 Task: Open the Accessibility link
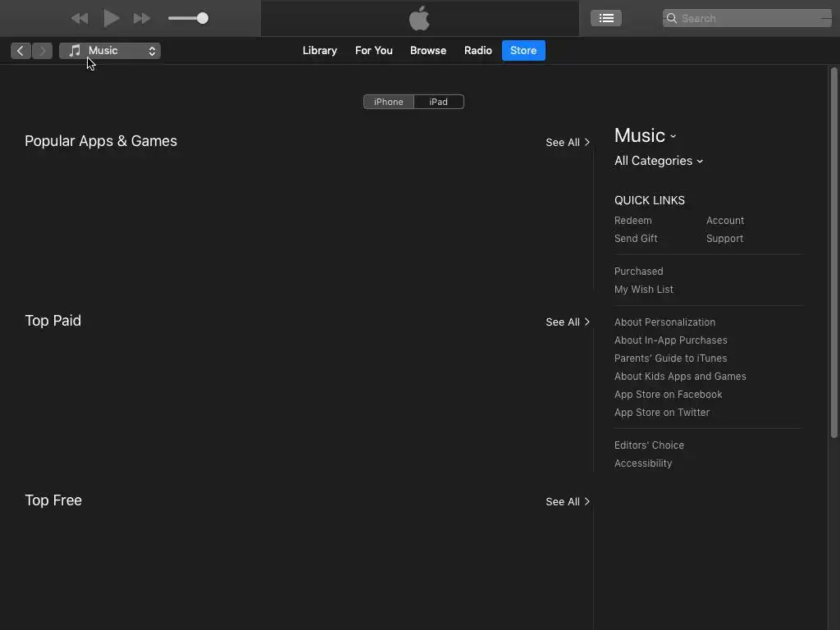click(x=643, y=463)
